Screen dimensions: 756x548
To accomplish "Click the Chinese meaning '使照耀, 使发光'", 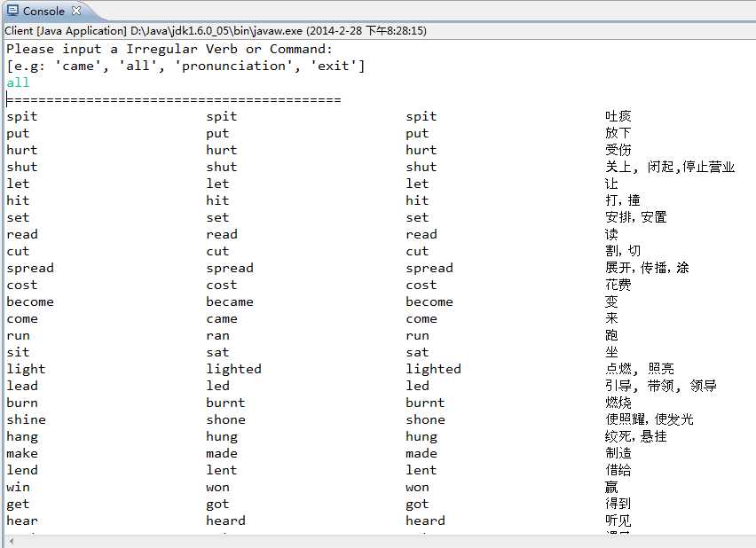I will pyautogui.click(x=650, y=419).
